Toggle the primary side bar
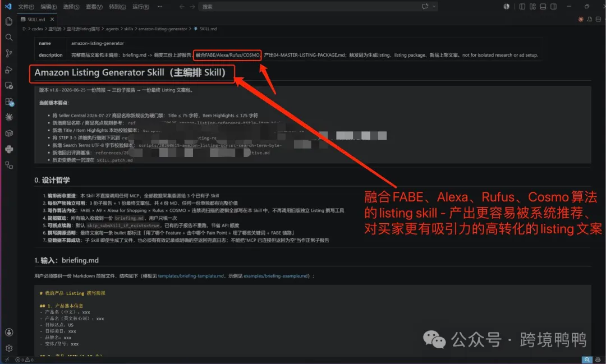The width and height of the screenshot is (606, 364). coord(522,7)
